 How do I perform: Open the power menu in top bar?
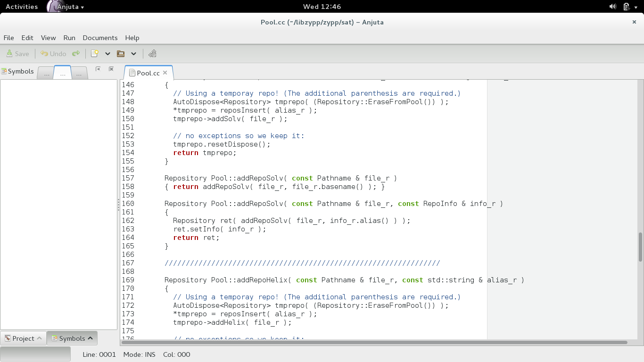tap(636, 7)
